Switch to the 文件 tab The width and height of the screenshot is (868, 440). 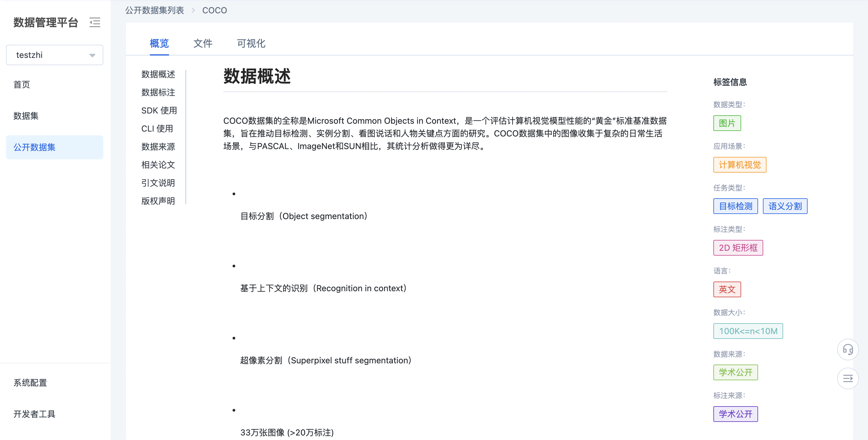pyautogui.click(x=203, y=43)
